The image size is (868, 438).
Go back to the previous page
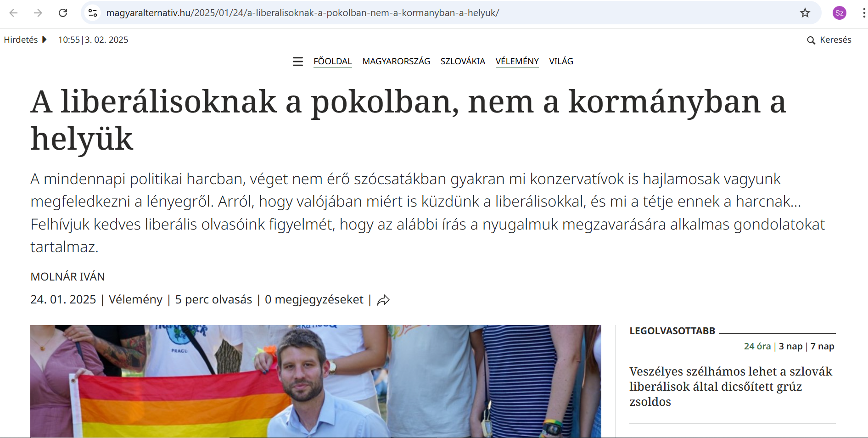coord(14,13)
